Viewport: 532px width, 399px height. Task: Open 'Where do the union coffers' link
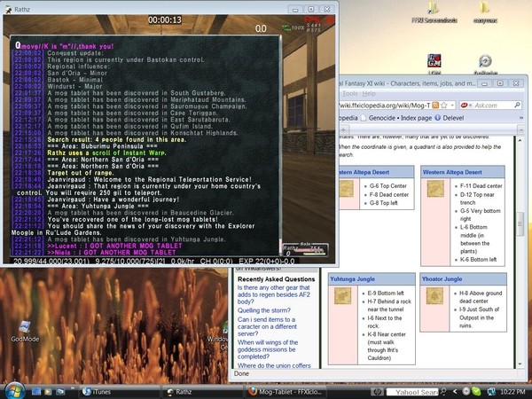(x=274, y=365)
